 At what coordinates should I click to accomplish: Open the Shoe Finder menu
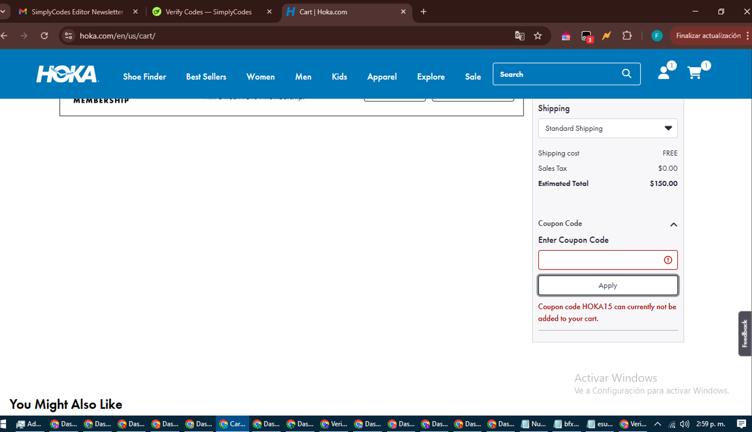144,77
